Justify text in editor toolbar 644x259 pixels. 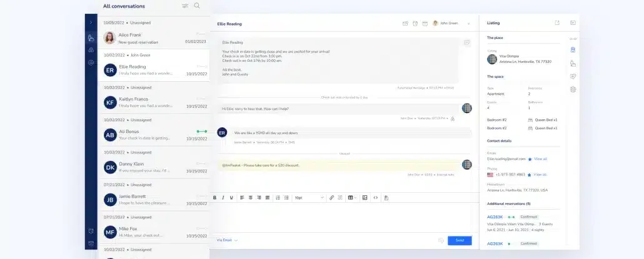coord(268,198)
